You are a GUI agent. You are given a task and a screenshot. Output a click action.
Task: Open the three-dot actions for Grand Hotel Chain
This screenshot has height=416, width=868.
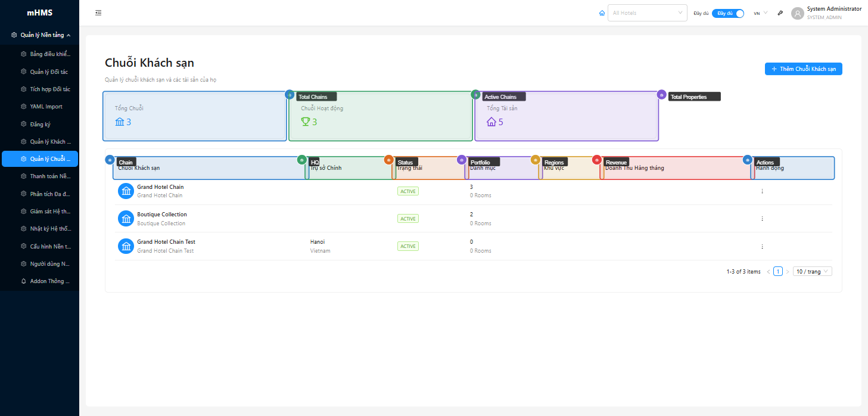(x=762, y=191)
